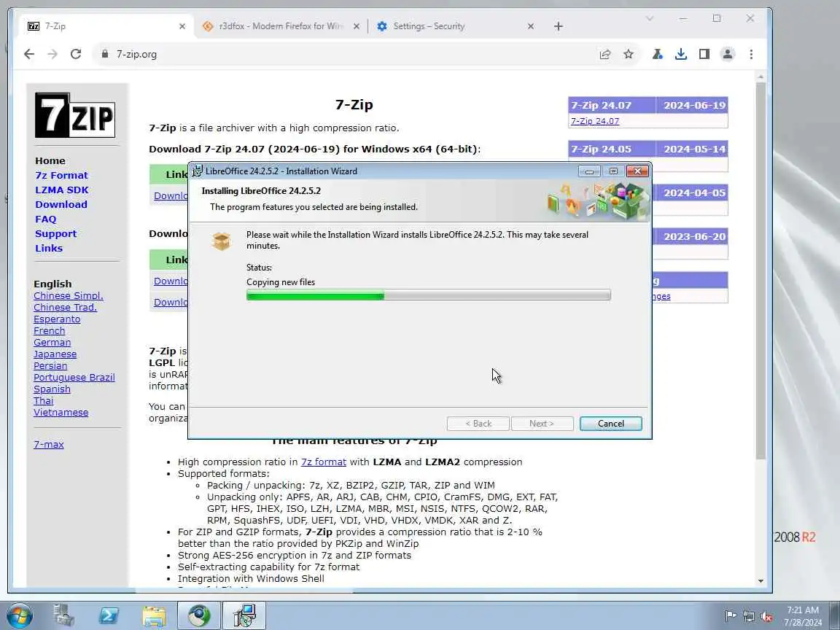Share this page icon in address bar
The image size is (840, 630).
pos(604,54)
